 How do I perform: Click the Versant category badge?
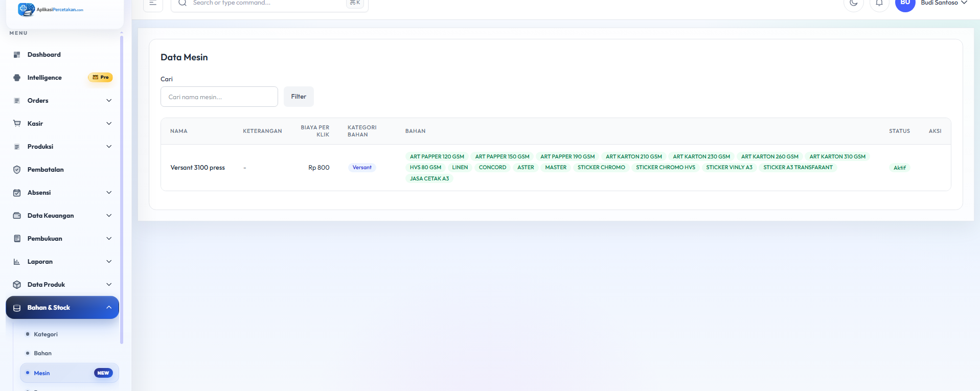point(362,168)
